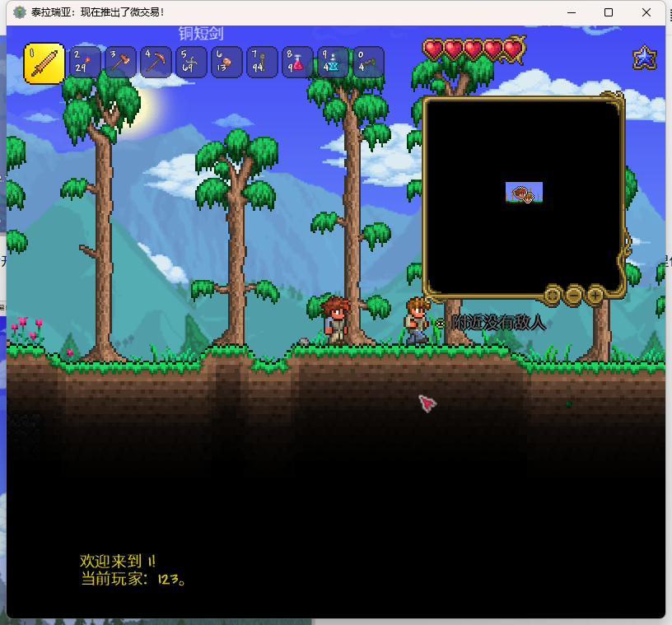Click the red heart health bar
This screenshot has height=625, width=672.
474,49
